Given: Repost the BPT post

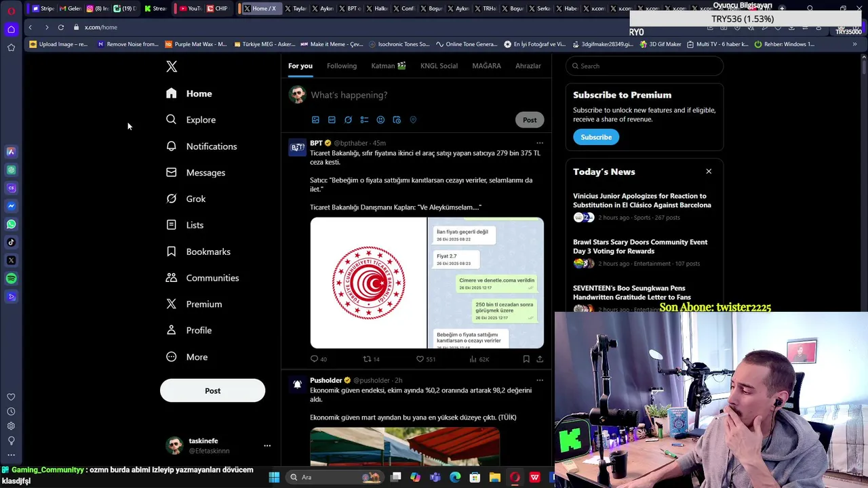Looking at the screenshot, I should 371,359.
